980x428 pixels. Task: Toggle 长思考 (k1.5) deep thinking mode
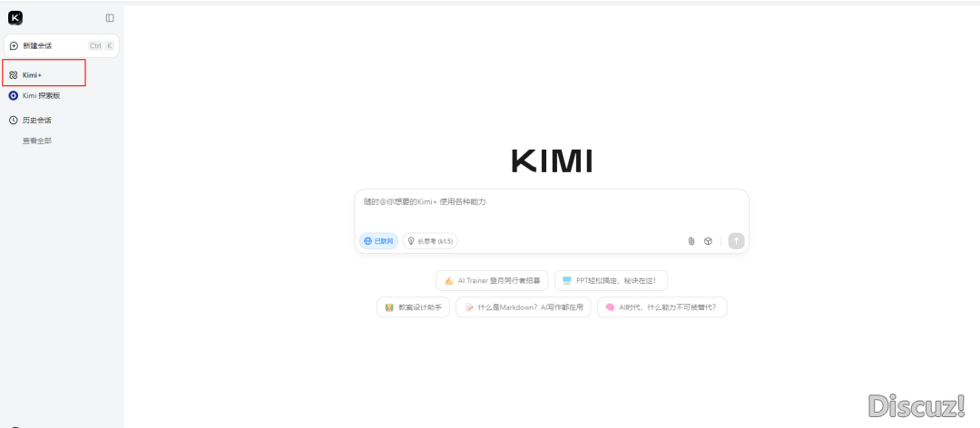pyautogui.click(x=430, y=241)
